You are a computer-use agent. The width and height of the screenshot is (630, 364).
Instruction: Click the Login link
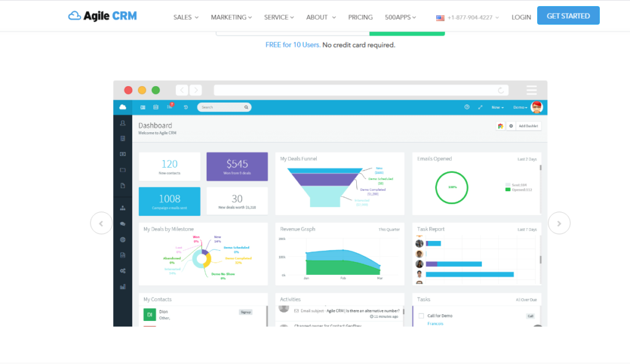pos(521,17)
